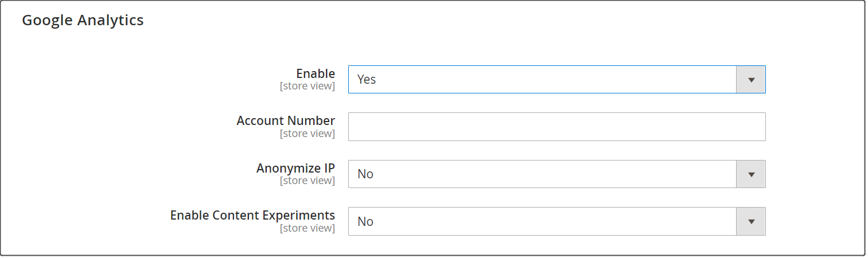Click the Enable Content Experiments arrow button

(x=750, y=222)
